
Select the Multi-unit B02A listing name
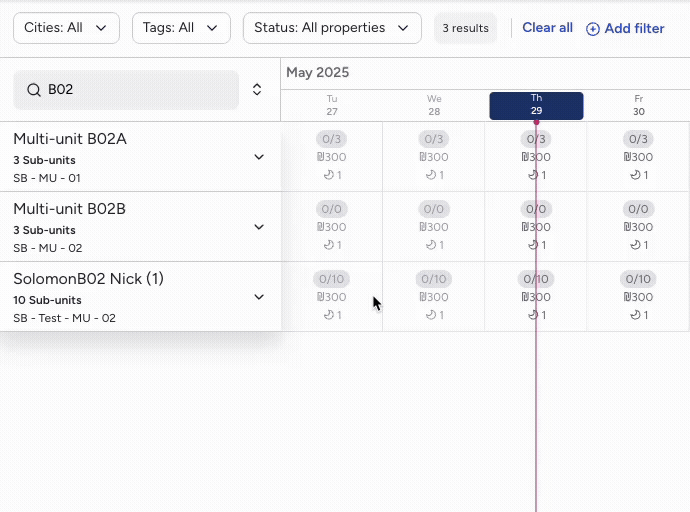tap(70, 139)
